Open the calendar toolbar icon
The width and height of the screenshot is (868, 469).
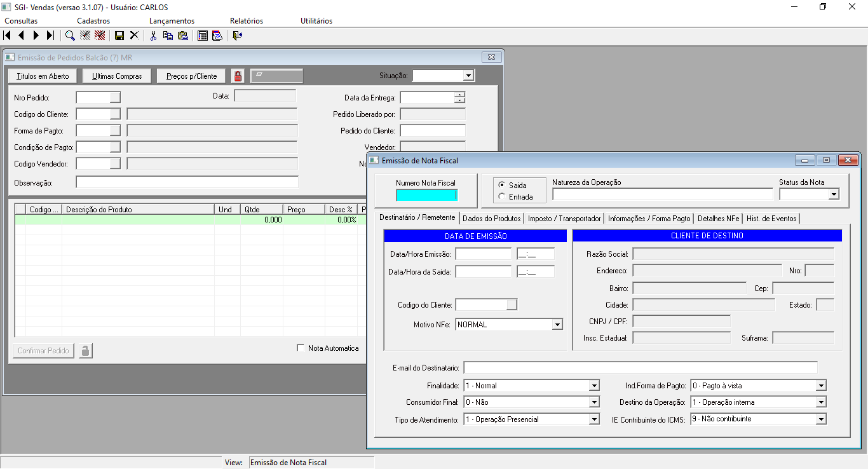click(217, 36)
